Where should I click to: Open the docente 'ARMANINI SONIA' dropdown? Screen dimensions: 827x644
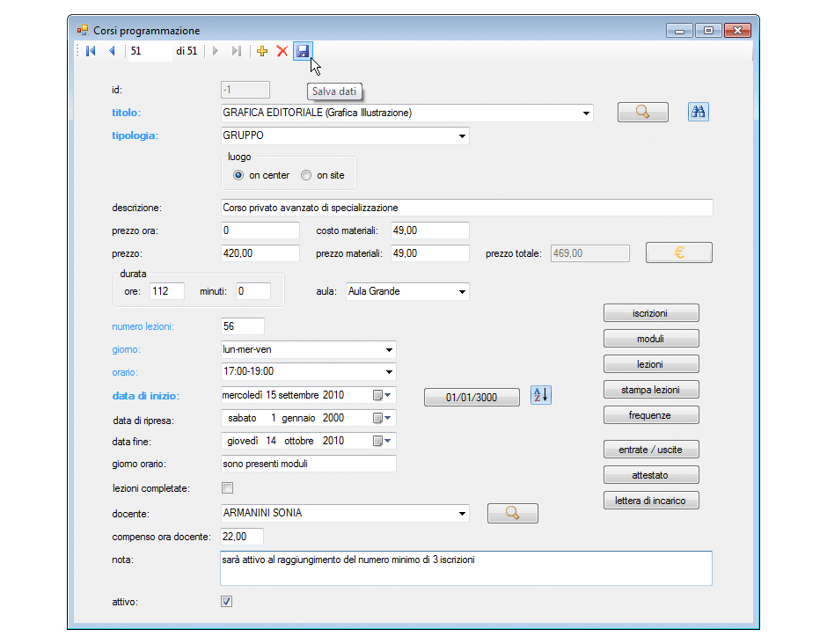pyautogui.click(x=462, y=513)
